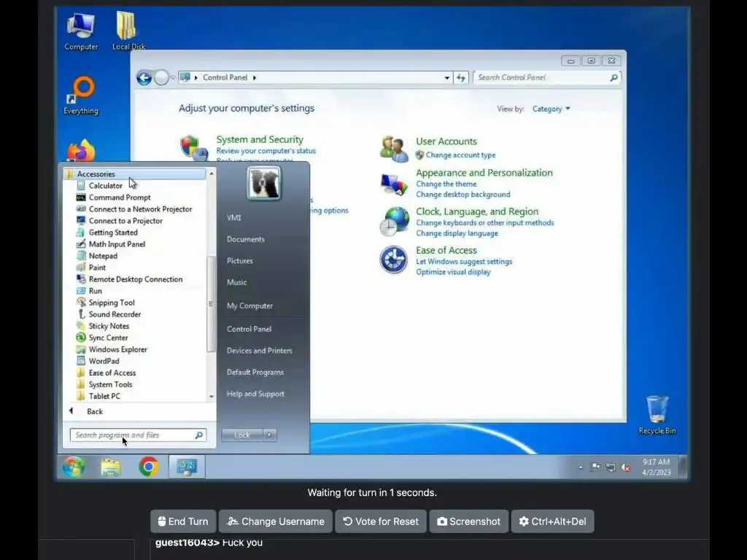Open Control Panel from Start menu right pane
This screenshot has height=560, width=747.
click(x=249, y=329)
